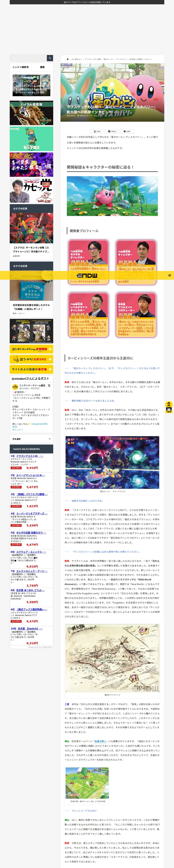Image resolution: width=174 pixels, height=868 pixels.
Task: Click Fire Emblem Heroes illustrations banner
Action: click(31, 331)
